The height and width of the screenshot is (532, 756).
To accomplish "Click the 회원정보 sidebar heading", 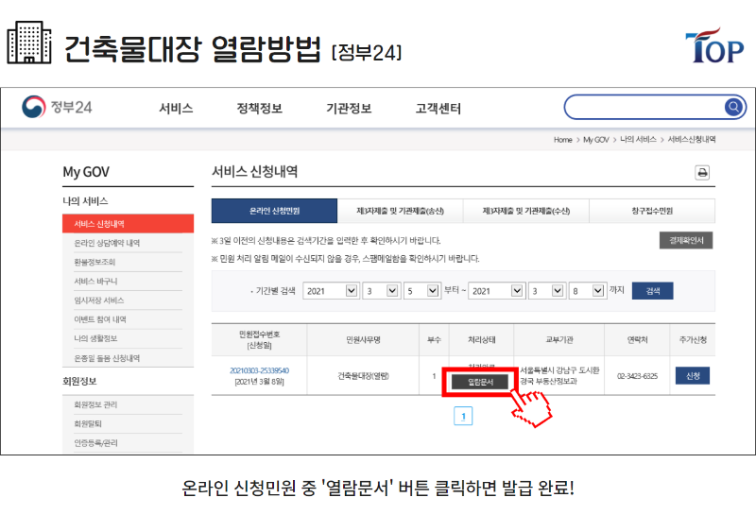I will pyautogui.click(x=79, y=381).
